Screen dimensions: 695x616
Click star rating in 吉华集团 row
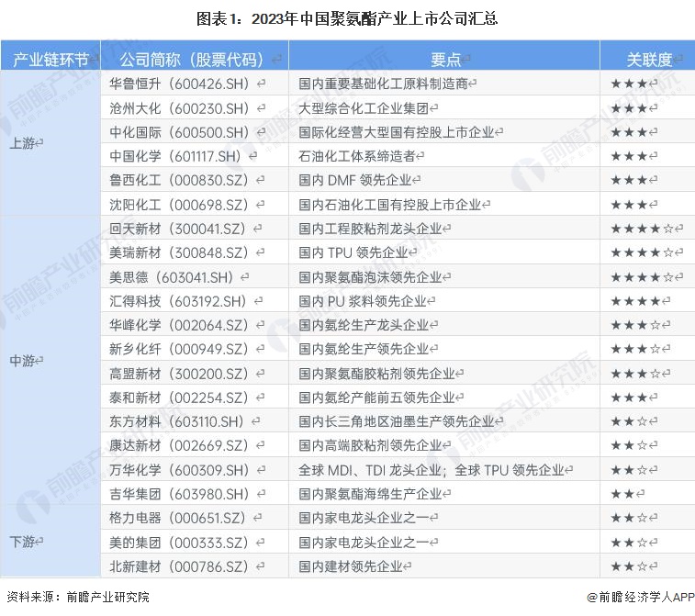coord(622,494)
